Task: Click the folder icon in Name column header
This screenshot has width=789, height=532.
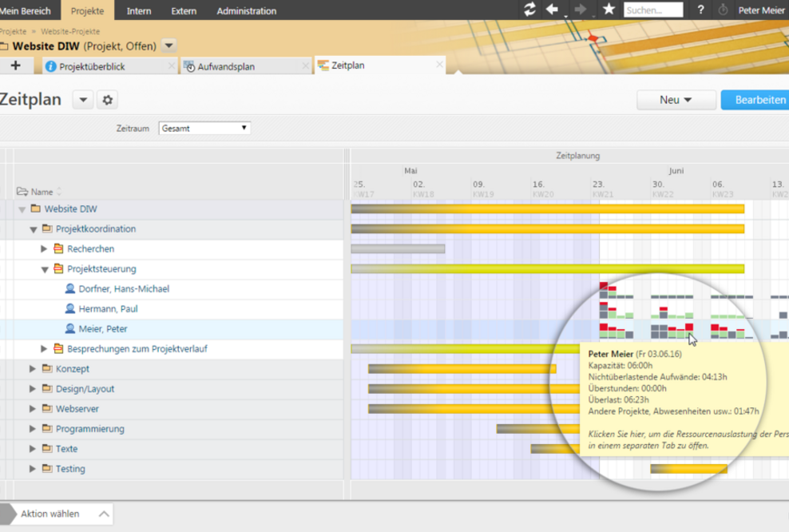Action: click(x=22, y=192)
